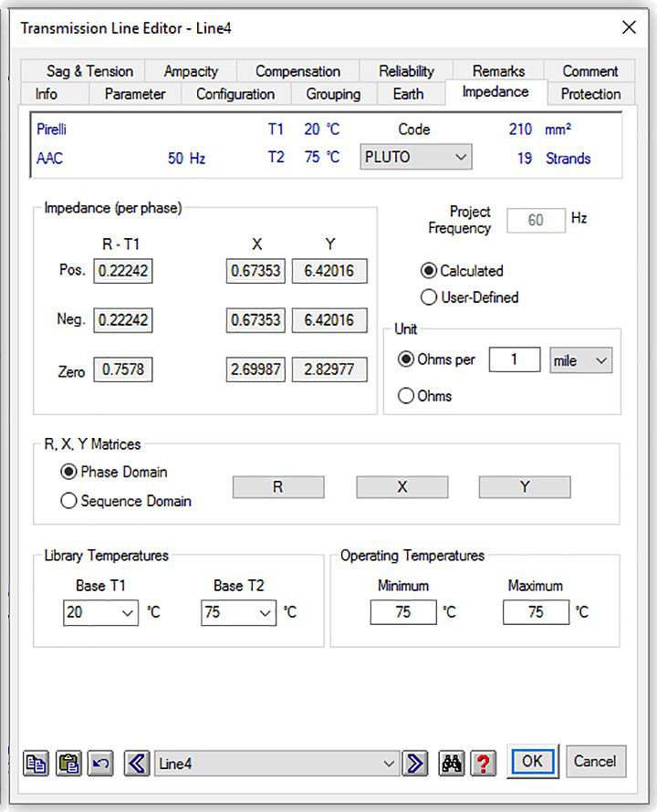Click the Zero Y value 2.82977
The width and height of the screenshot is (657, 812).
[x=329, y=370]
